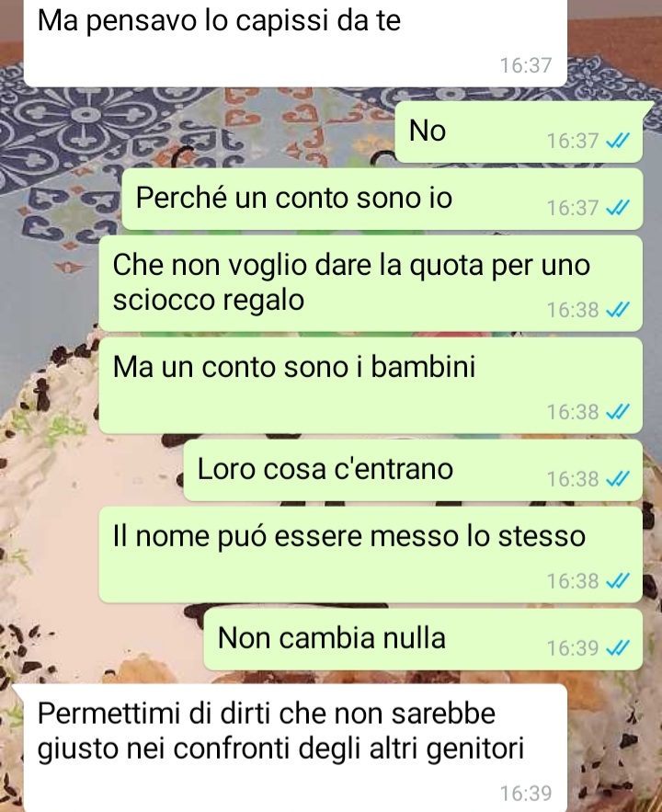Viewport: 662px width, 812px height.
Task: Tap the blue ticks beside 'Non cambia nulla'
Action: 618,647
